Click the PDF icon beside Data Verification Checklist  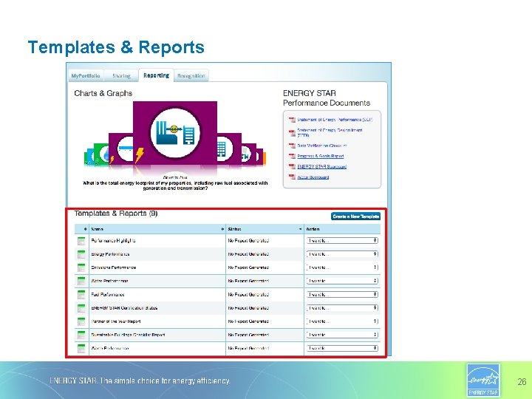292,146
